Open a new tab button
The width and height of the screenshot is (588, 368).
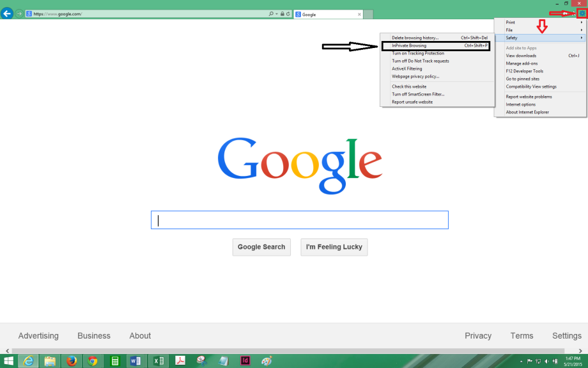[x=369, y=14]
